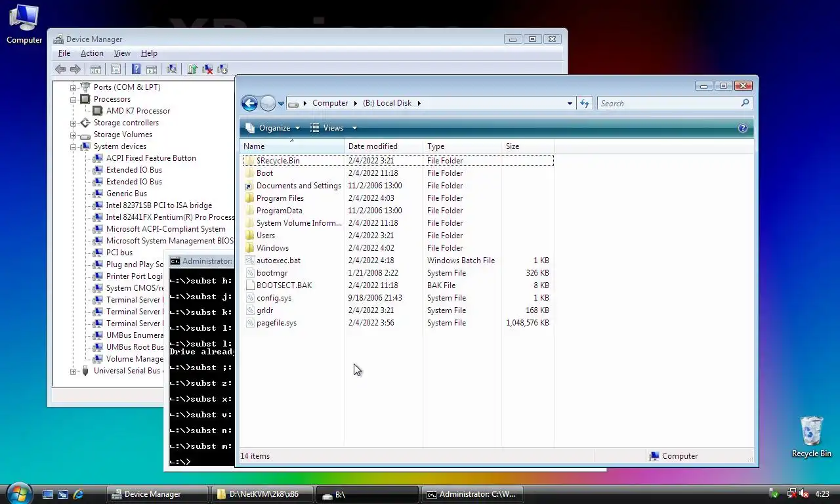
Task: Click Explorer Help icon on command bar
Action: (x=743, y=128)
